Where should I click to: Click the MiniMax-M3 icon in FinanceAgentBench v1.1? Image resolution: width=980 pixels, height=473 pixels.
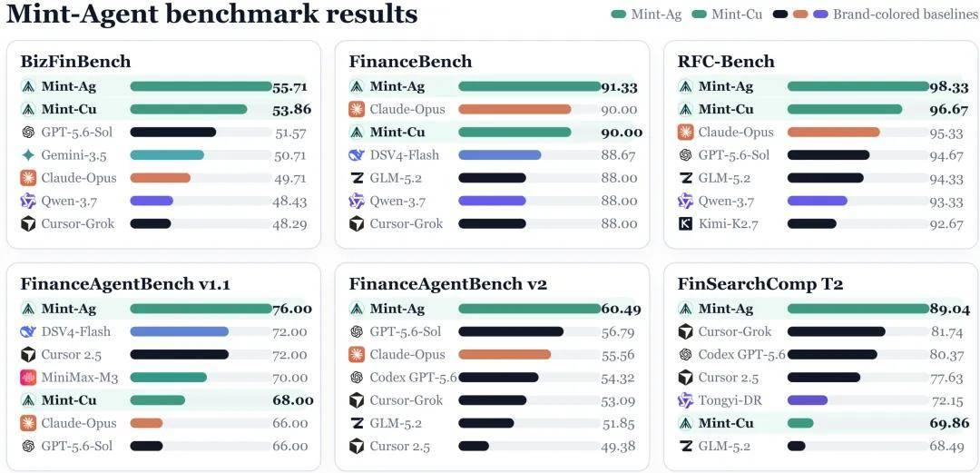tap(28, 378)
